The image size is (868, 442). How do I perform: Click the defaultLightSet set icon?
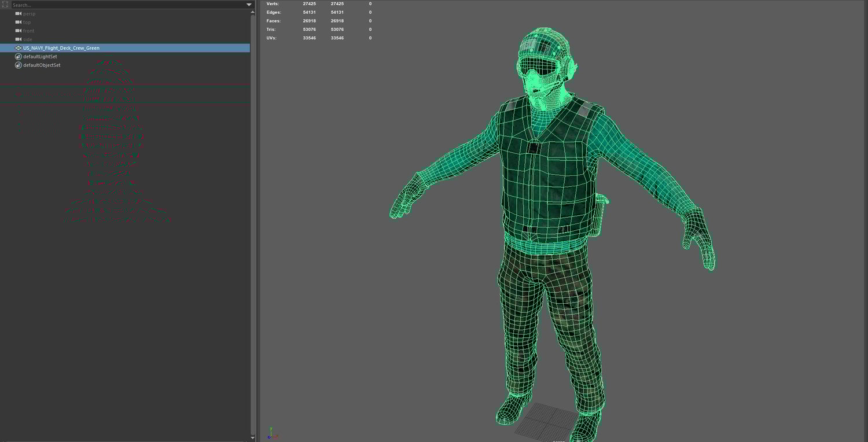(x=19, y=57)
